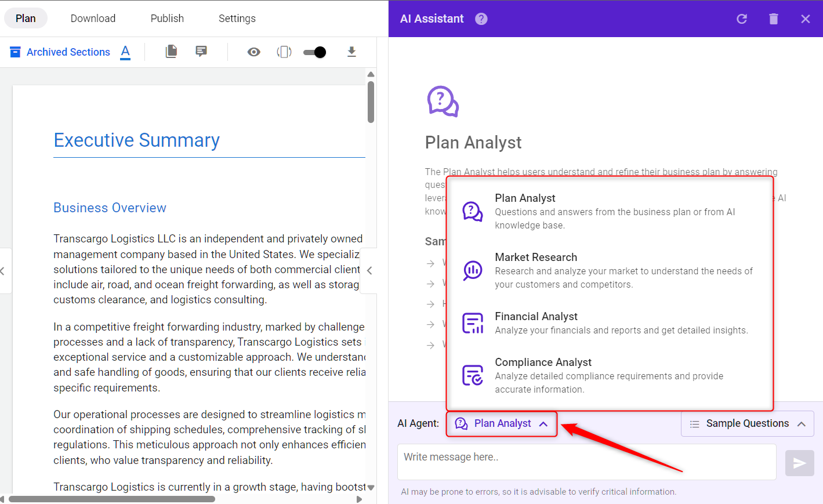This screenshot has width=823, height=504.
Task: Click the AI Assistant help question icon
Action: [x=481, y=19]
